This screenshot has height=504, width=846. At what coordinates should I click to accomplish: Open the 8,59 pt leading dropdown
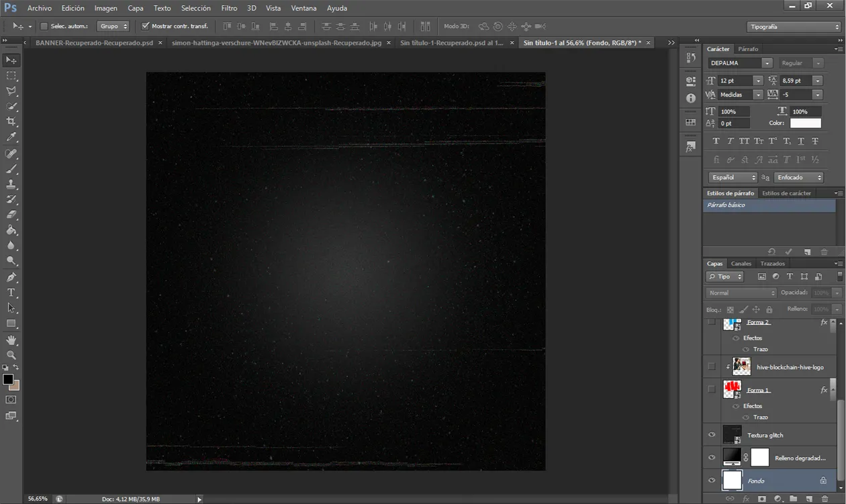pos(817,81)
